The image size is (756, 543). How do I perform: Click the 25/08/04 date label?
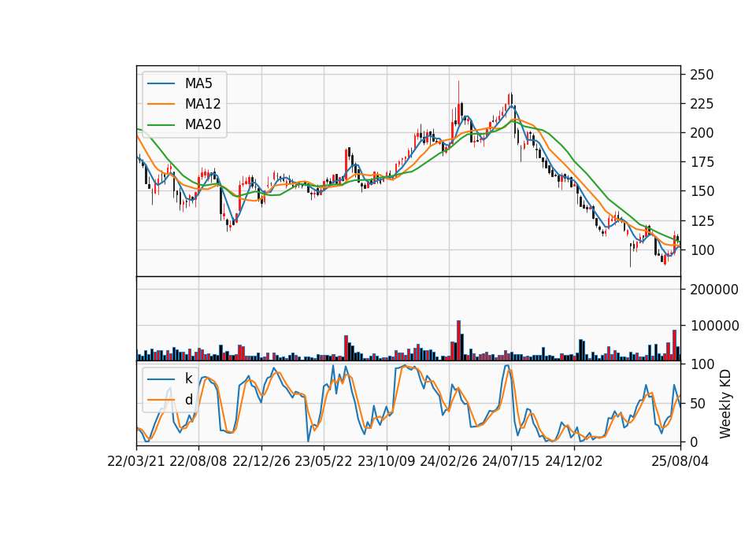[x=680, y=461]
